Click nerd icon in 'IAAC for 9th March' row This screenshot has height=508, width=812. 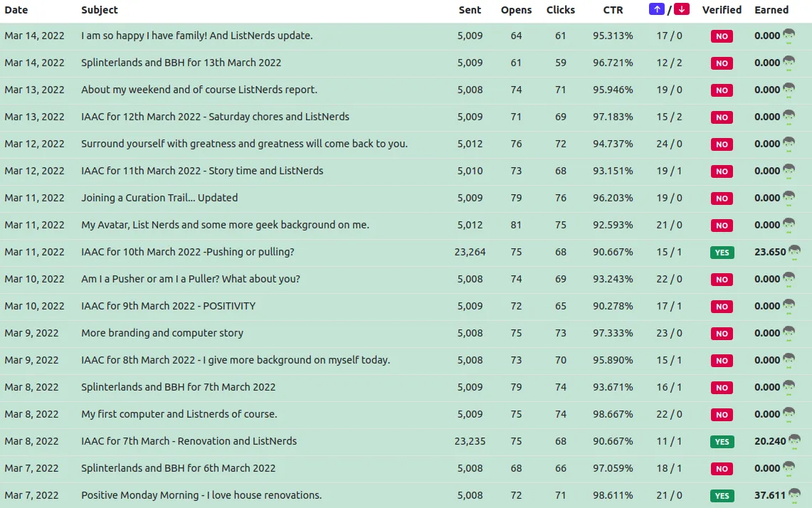789,307
